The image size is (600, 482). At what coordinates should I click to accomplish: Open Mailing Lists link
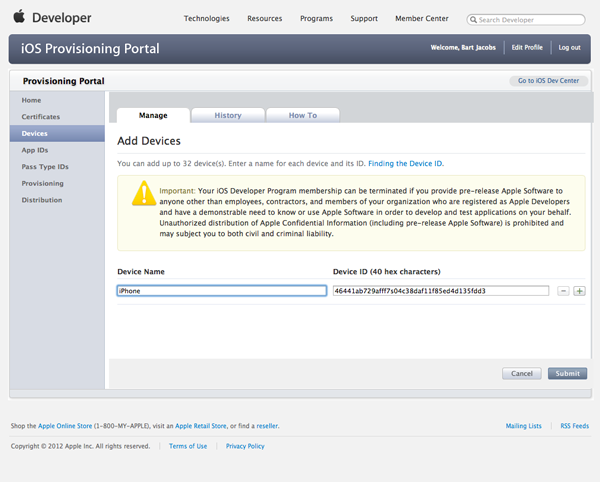click(x=523, y=426)
